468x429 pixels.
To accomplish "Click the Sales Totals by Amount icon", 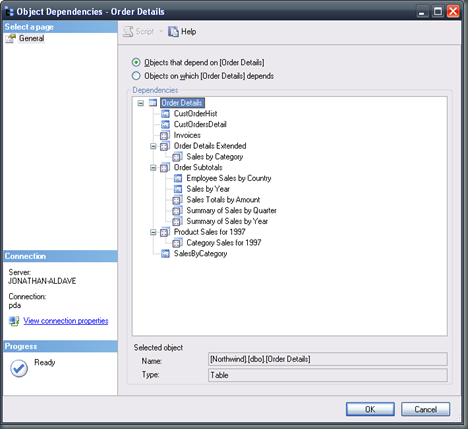I will 177,200.
